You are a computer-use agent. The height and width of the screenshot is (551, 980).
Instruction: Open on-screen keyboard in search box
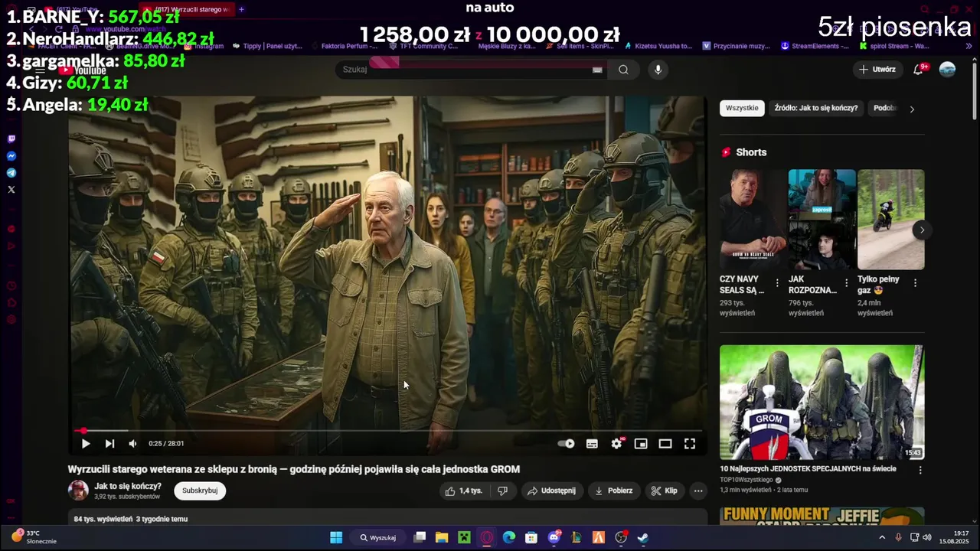597,70
